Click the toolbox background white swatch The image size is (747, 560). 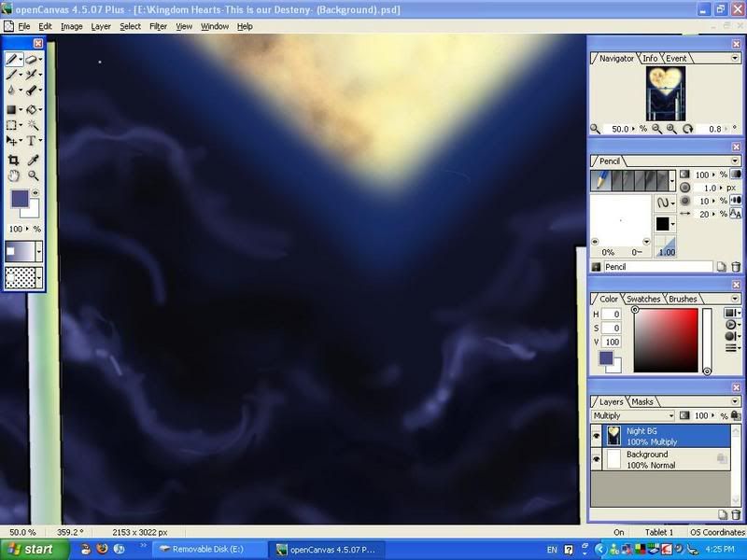point(33,212)
